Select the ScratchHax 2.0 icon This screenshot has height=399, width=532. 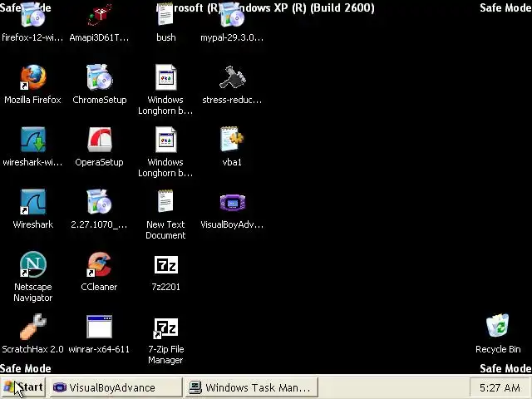(33, 327)
